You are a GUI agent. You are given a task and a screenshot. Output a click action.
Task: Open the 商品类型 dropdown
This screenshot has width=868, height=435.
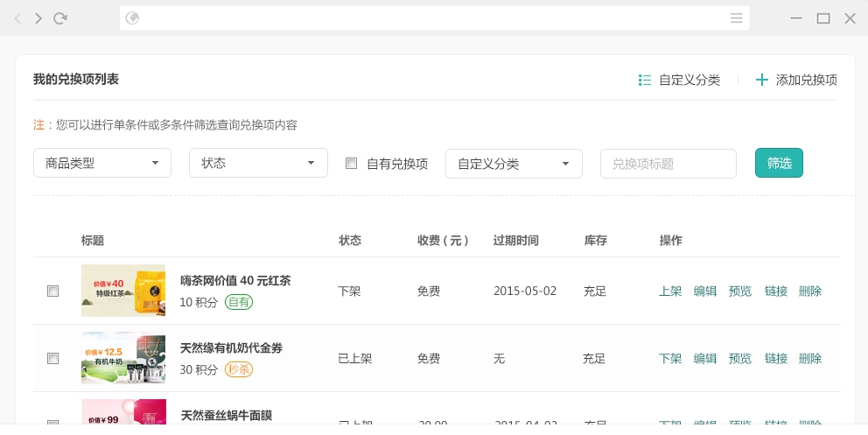102,164
